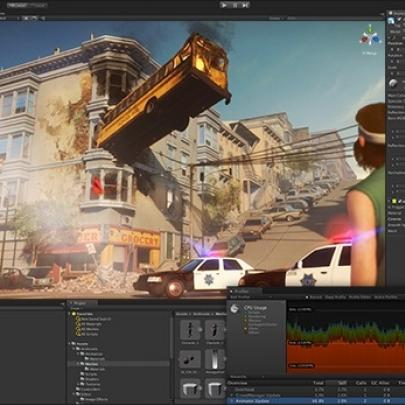Select the second asset thumbnail in top row

(215, 330)
